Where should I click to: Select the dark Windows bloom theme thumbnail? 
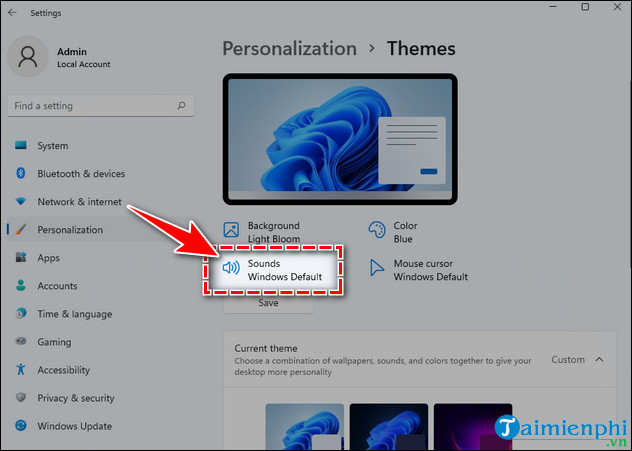tap(389, 426)
